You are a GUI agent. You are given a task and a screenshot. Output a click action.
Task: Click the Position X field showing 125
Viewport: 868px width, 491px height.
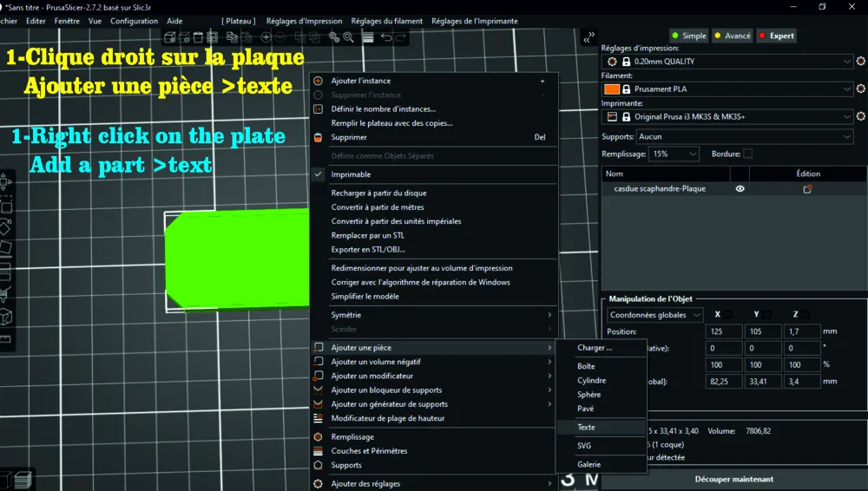(724, 331)
